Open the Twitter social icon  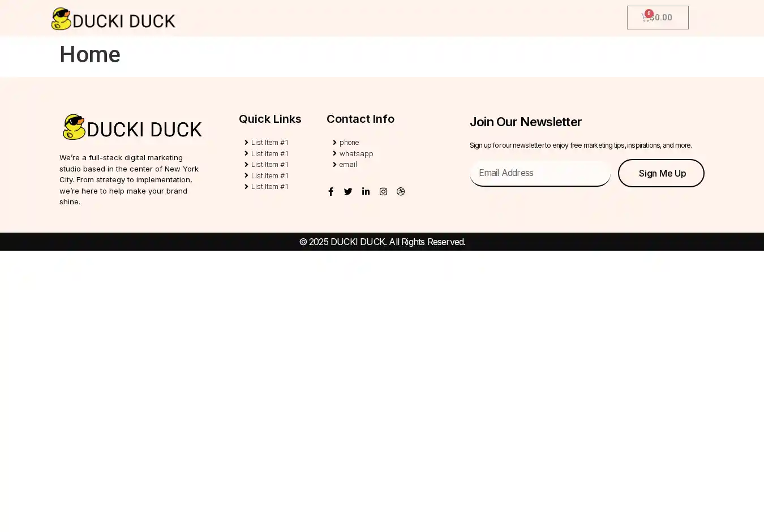pyautogui.click(x=348, y=192)
